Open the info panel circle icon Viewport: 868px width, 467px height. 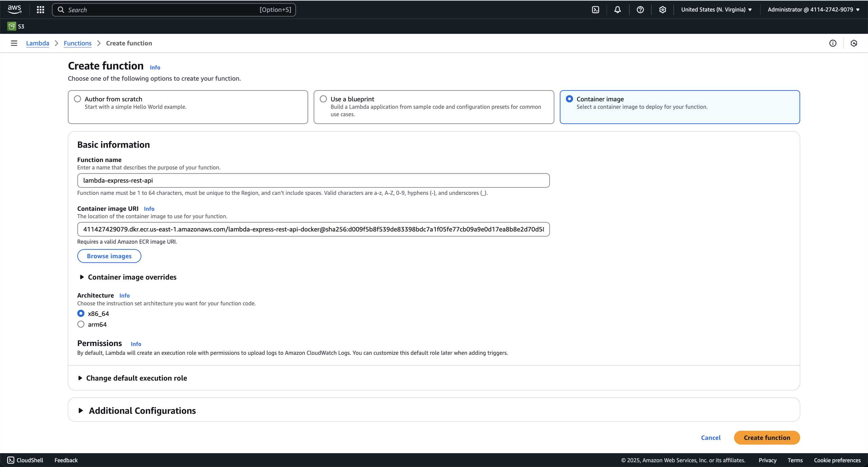[x=833, y=43]
